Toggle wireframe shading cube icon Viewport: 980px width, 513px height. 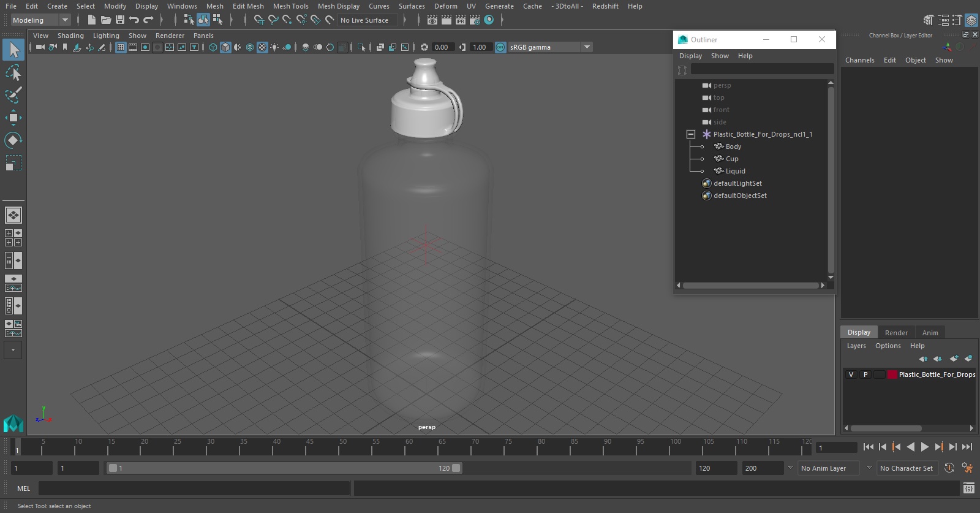click(x=213, y=47)
